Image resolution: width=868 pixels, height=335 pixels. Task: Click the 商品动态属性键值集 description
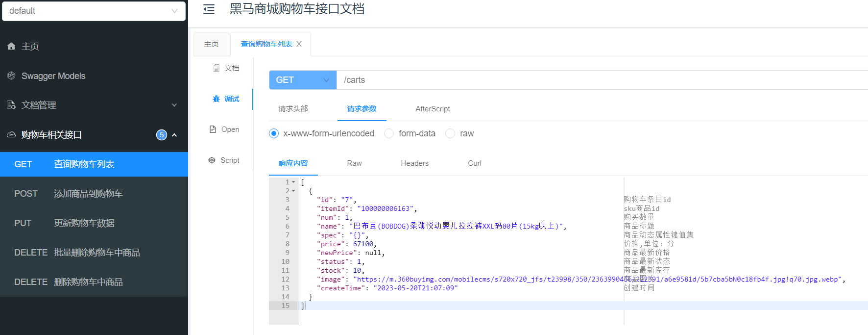[658, 234]
